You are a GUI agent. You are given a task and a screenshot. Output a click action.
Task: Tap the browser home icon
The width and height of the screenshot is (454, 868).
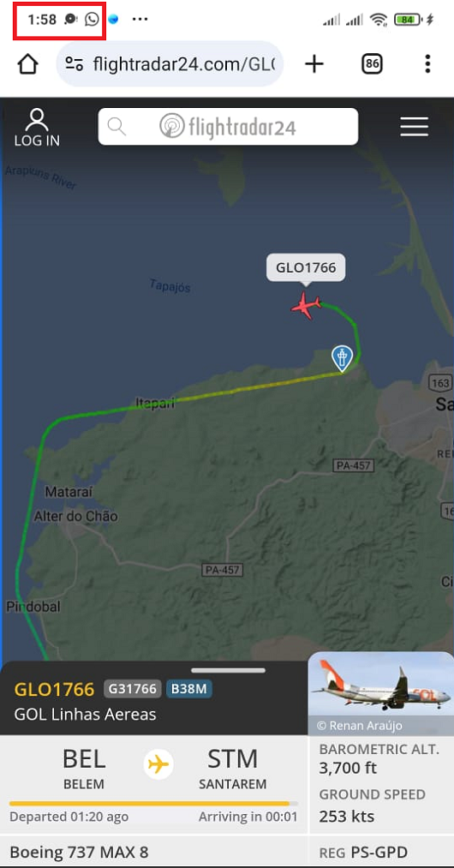pos(28,64)
